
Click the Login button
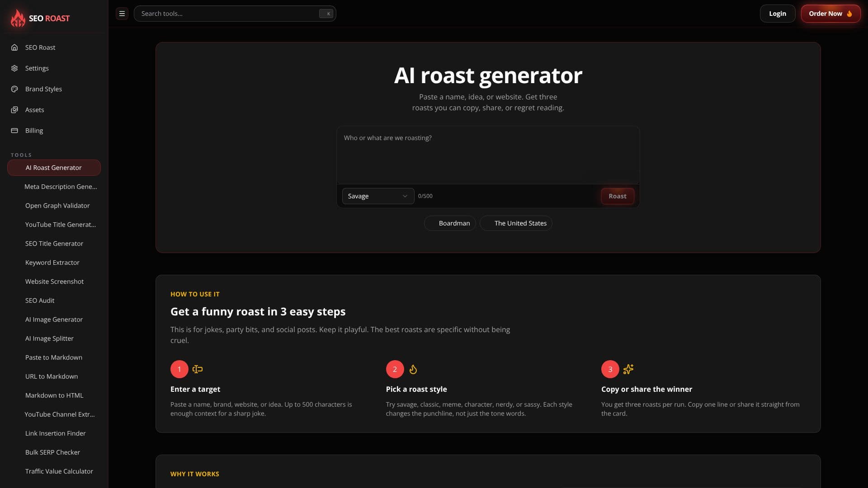point(778,14)
